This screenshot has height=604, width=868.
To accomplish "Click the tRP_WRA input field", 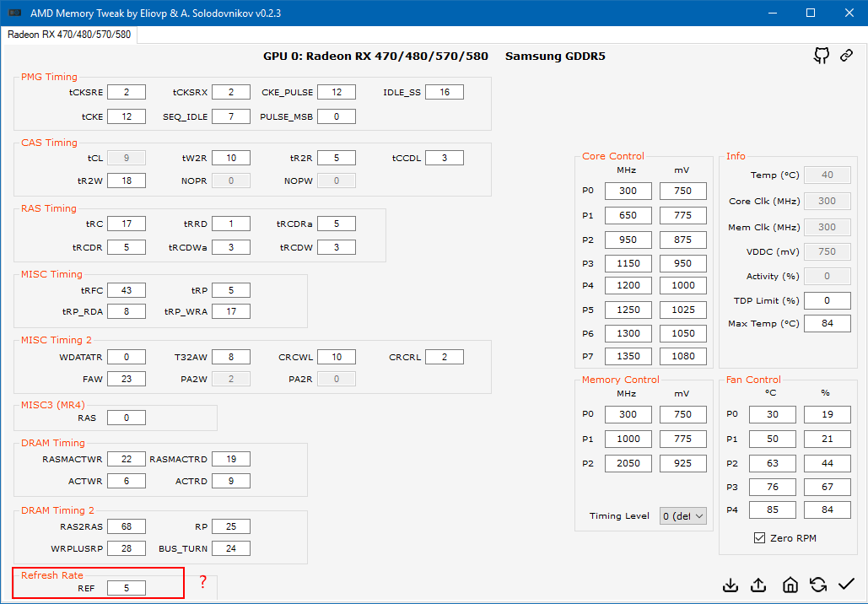I will 231,311.
